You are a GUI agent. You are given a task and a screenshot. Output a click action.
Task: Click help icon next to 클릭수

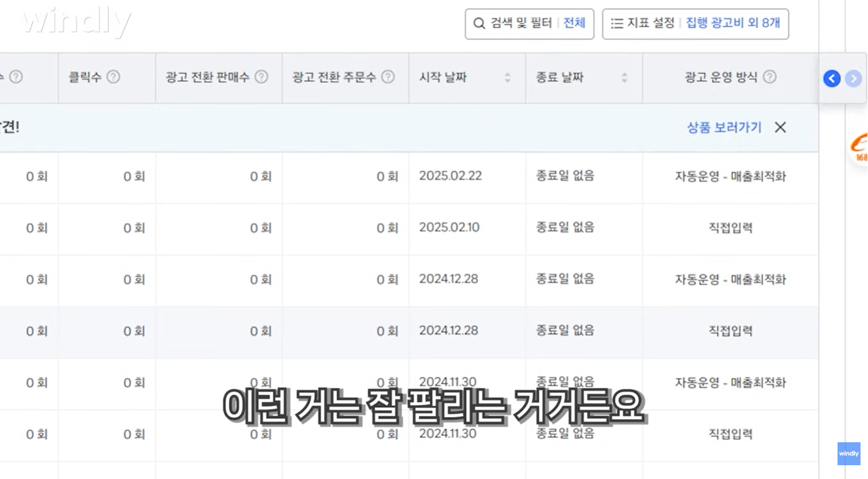point(113,76)
